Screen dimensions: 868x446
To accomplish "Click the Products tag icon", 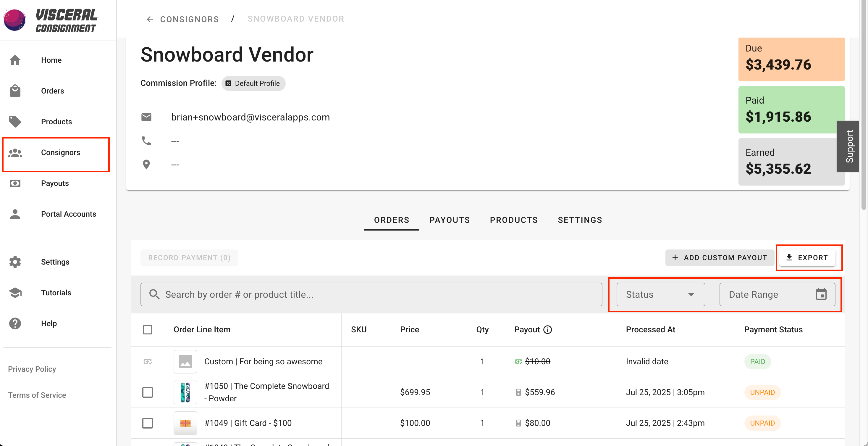I will coord(15,121).
